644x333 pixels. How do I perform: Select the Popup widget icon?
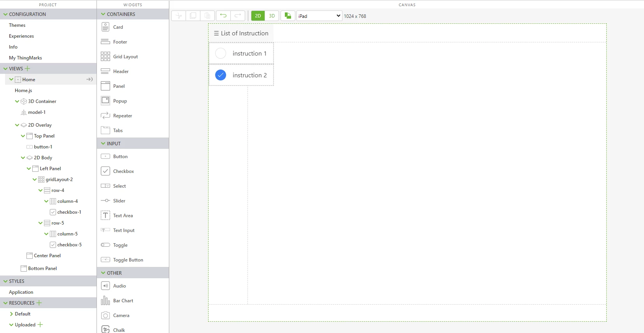click(105, 101)
